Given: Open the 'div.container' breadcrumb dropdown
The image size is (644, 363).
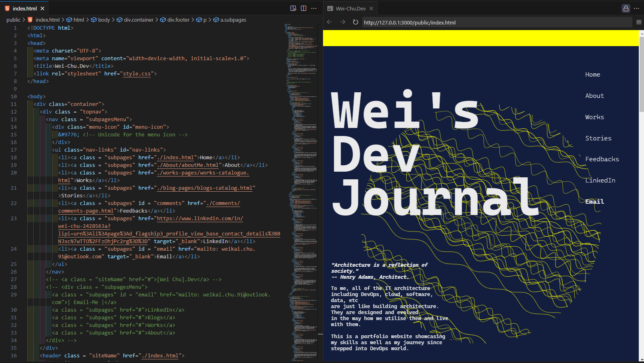Looking at the screenshot, I should click(x=135, y=20).
